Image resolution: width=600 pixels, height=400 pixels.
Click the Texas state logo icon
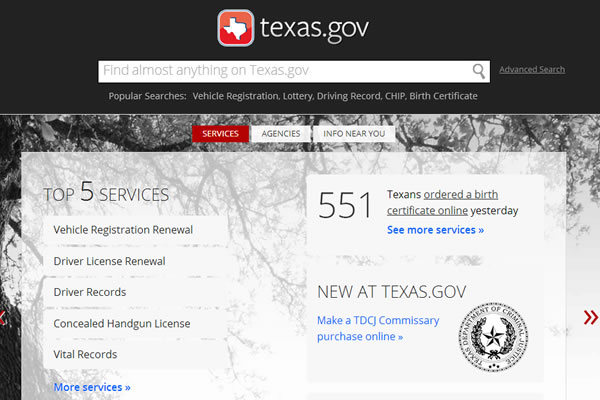236,28
